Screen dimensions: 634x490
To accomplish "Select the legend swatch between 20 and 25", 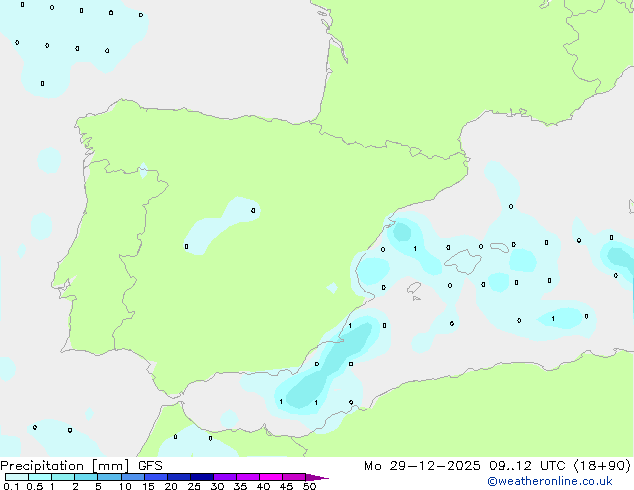I will 179,477.
